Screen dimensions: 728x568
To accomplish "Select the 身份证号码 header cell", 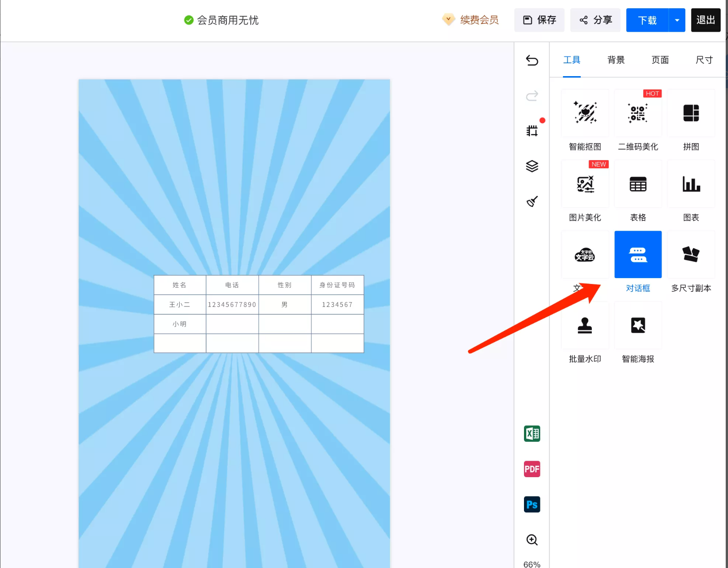I will pyautogui.click(x=337, y=285).
